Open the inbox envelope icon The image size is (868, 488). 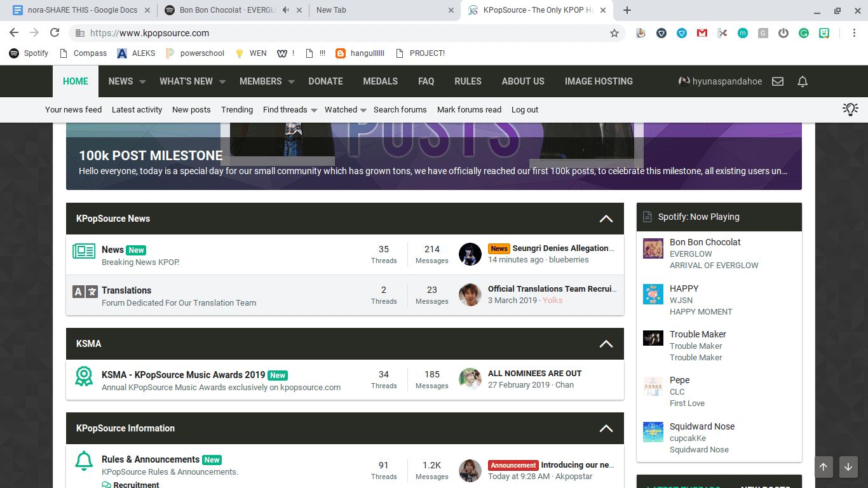tap(777, 81)
